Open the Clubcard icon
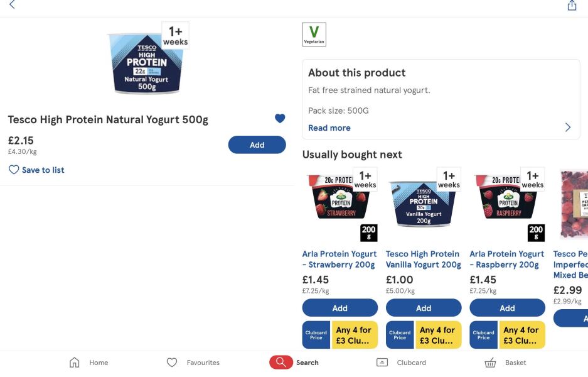 (382, 363)
